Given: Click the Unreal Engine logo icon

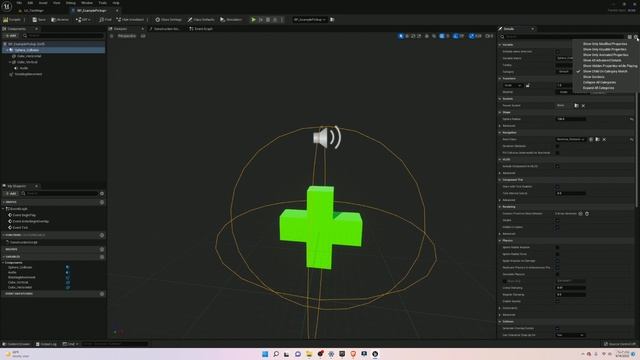Looking at the screenshot, I should 7,7.
